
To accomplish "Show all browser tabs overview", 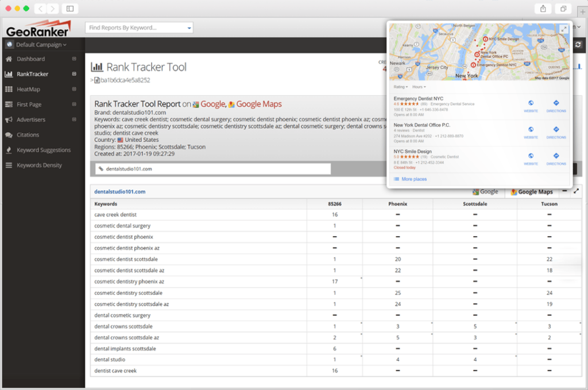I will 563,9.
